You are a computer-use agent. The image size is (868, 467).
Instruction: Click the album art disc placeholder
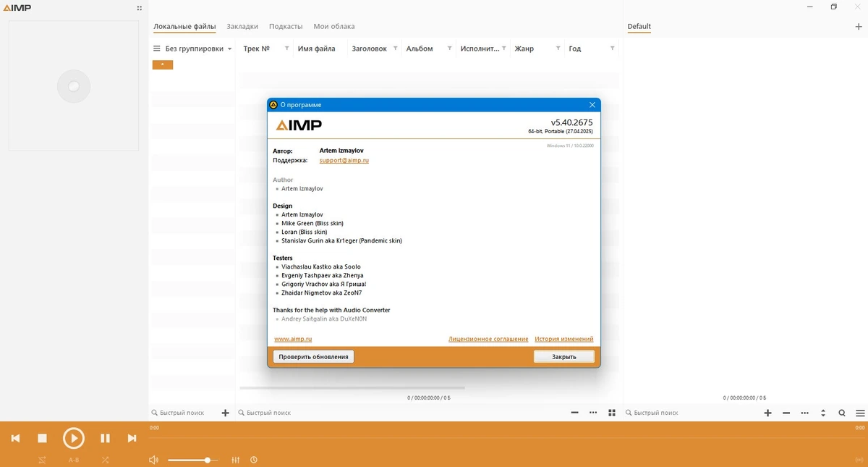tap(73, 86)
